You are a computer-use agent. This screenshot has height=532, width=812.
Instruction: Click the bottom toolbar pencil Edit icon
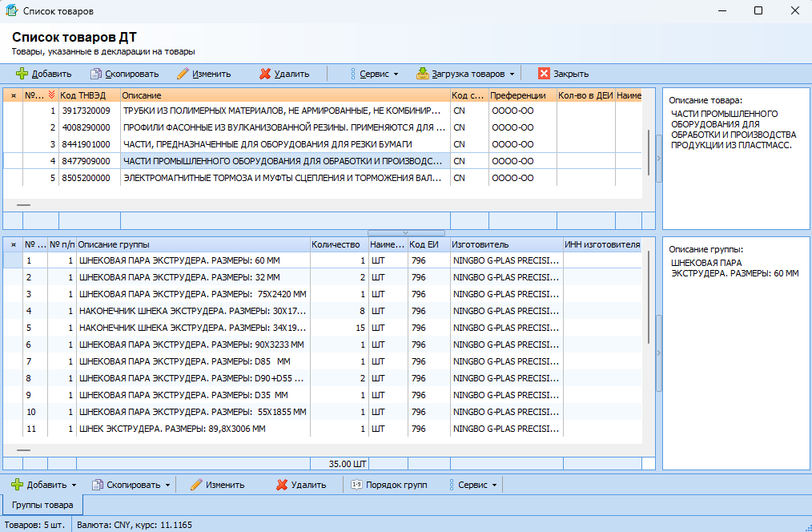point(196,485)
